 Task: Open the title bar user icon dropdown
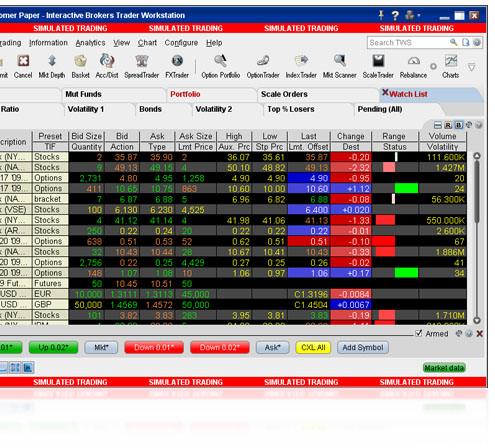point(412,15)
